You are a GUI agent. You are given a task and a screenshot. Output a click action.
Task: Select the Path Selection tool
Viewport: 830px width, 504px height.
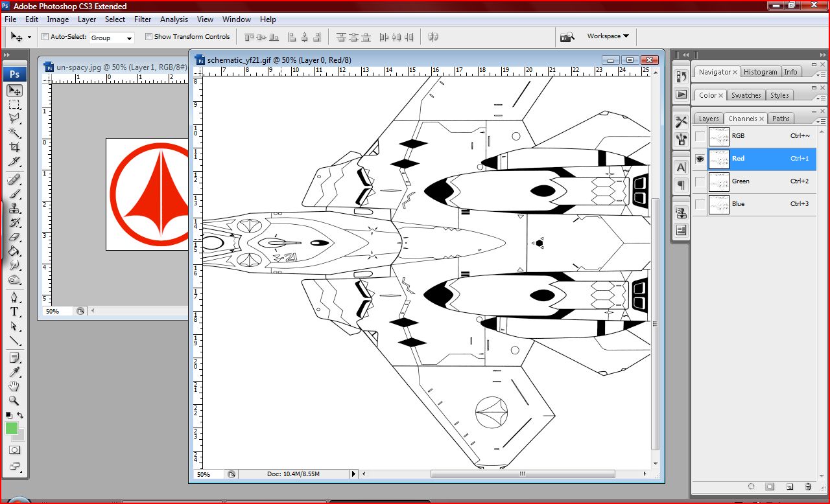[x=14, y=326]
